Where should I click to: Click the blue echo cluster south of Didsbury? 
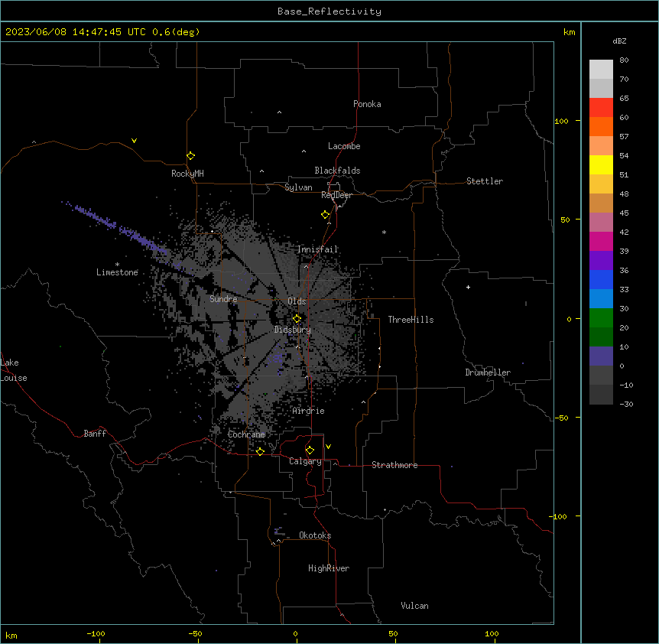click(278, 358)
